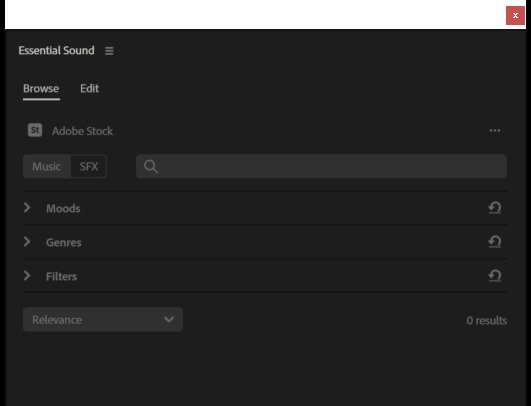Reset the Moods selection
This screenshot has height=406, width=531.
click(x=495, y=208)
